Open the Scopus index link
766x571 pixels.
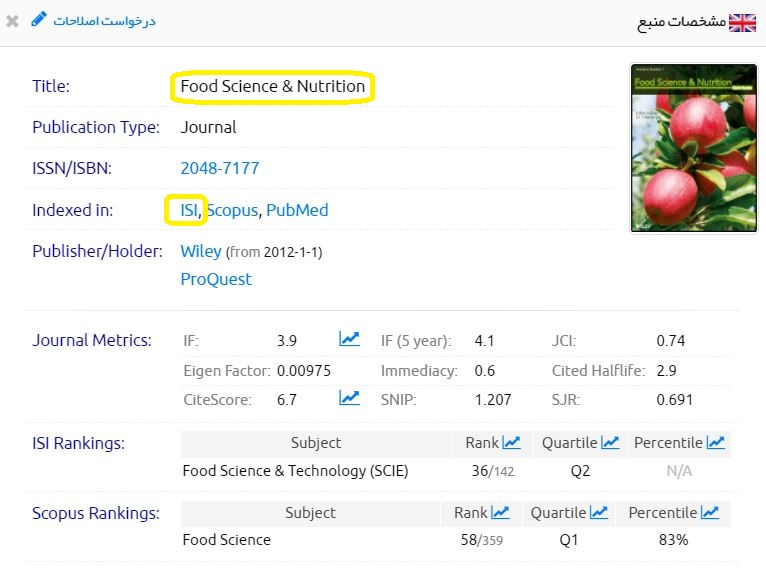click(x=233, y=210)
